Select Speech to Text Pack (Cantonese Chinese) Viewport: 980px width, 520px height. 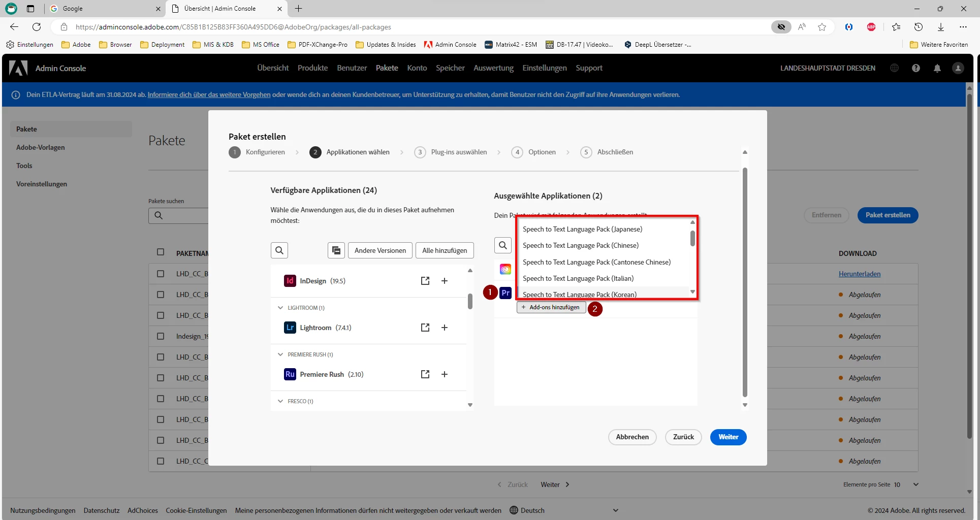pos(596,262)
